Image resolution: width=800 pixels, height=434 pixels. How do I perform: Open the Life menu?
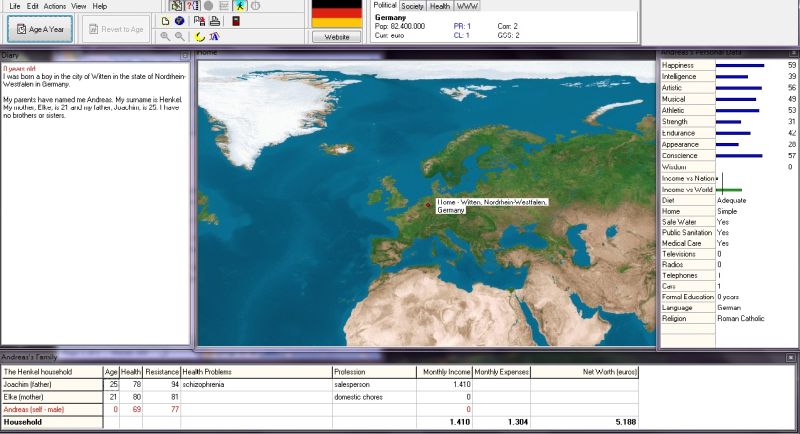pos(15,6)
